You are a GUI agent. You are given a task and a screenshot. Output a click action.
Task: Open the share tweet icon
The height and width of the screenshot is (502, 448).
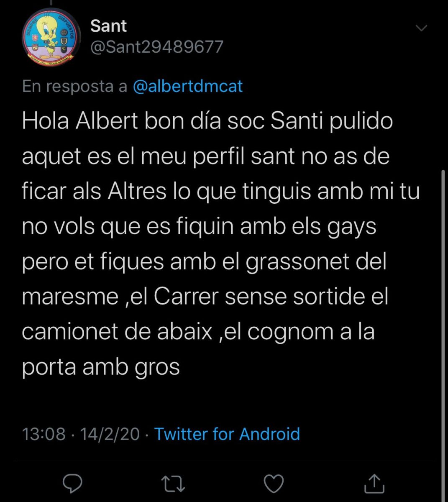(374, 484)
